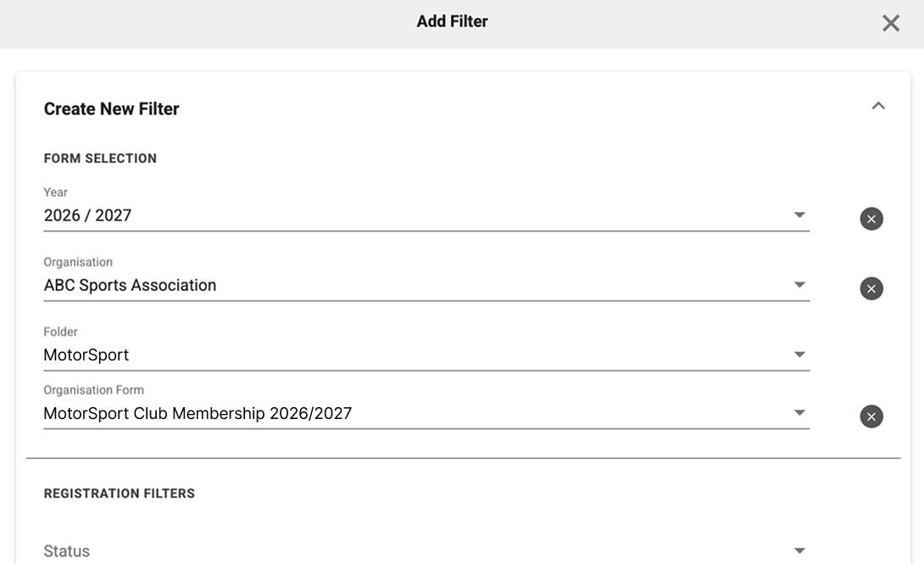This screenshot has width=924, height=564.
Task: Open the Organisation Form dropdown arrow
Action: click(x=799, y=412)
